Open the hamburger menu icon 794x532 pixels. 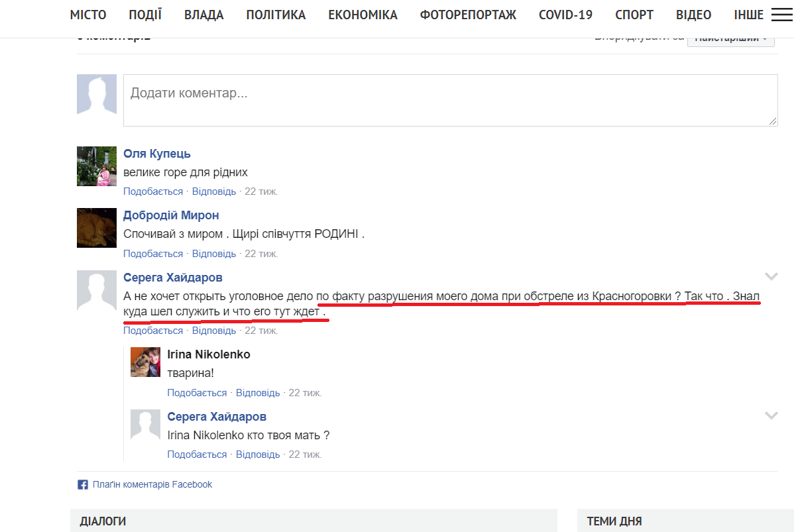click(781, 15)
